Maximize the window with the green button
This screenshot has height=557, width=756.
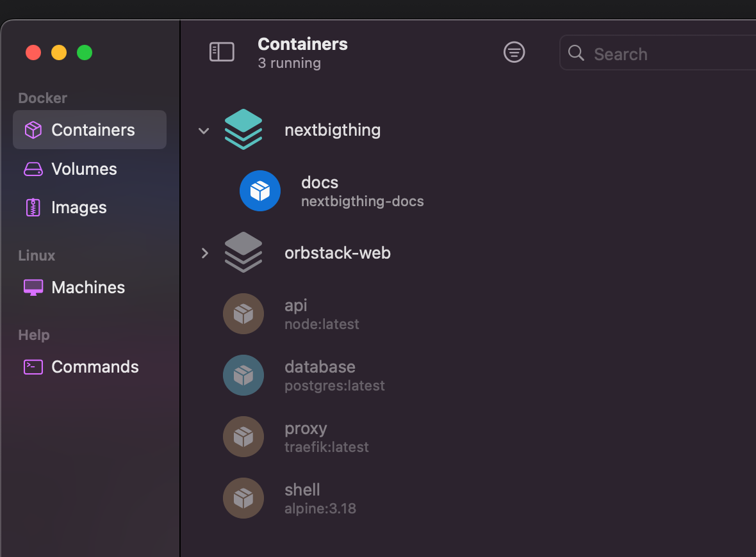[x=85, y=52]
